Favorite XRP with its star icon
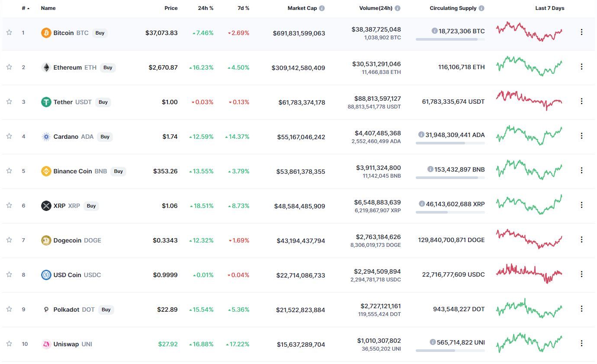Viewport: 597px width, 364px height. tap(9, 205)
